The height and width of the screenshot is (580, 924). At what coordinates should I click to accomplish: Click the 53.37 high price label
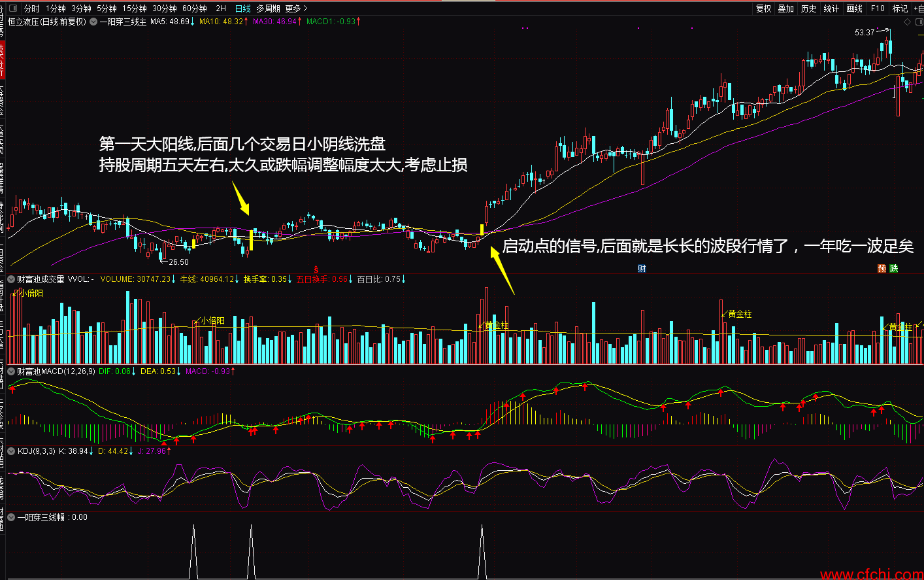(865, 32)
